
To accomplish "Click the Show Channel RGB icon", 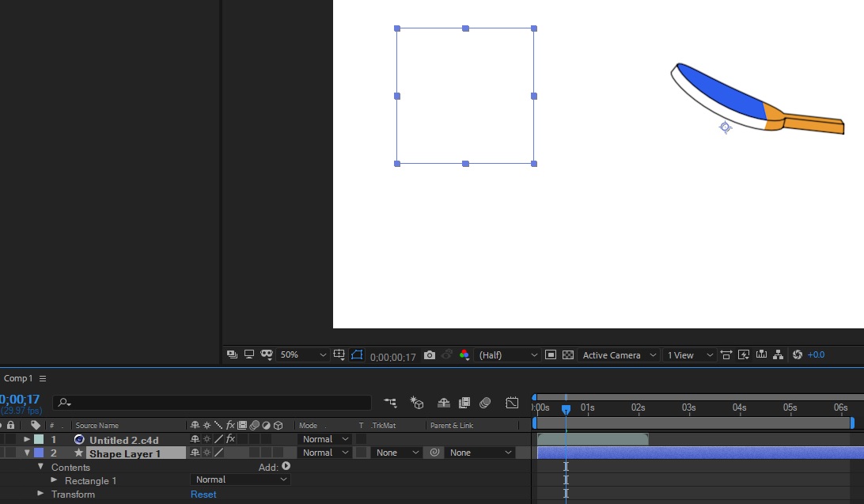I will pos(464,355).
